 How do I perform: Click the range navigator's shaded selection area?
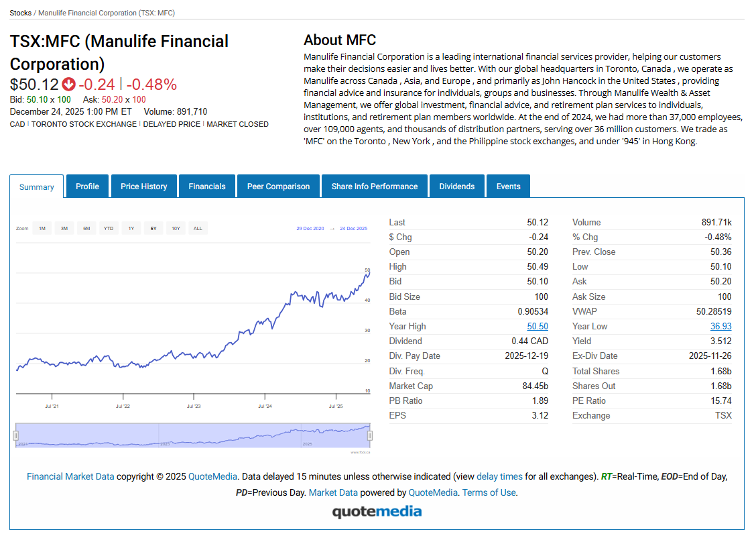click(x=192, y=435)
